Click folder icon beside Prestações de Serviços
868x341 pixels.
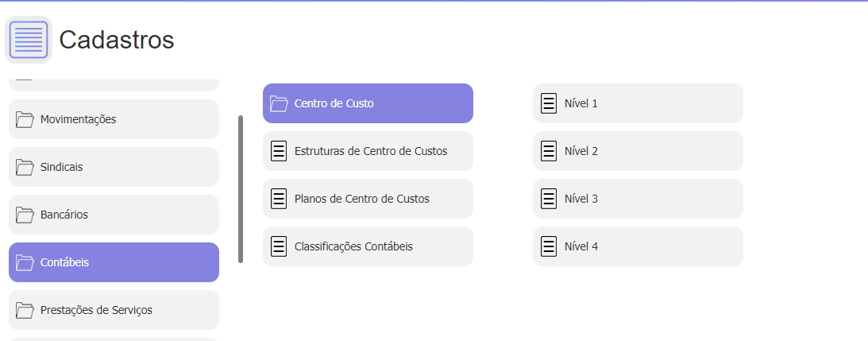[x=25, y=310]
